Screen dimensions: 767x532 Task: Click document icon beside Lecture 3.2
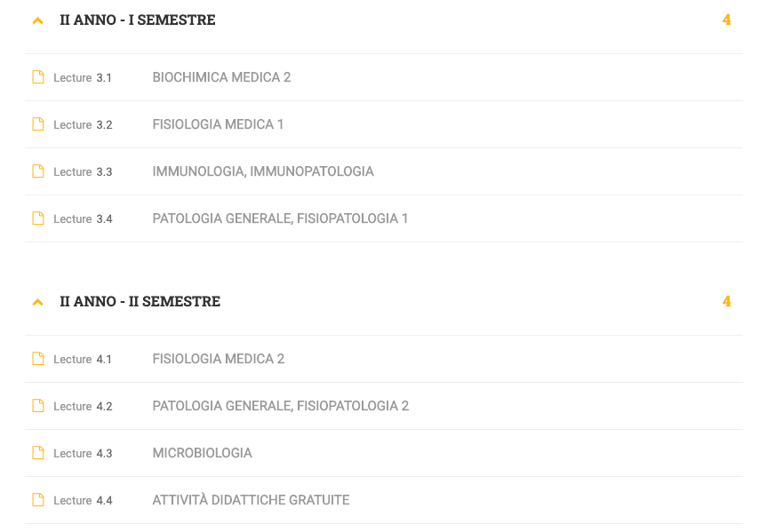point(38,124)
